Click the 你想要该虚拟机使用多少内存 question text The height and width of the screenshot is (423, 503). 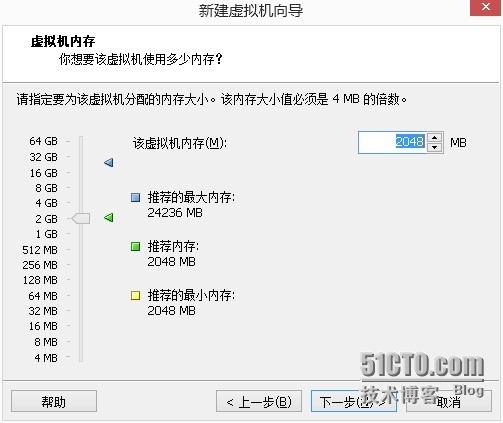coord(141,60)
